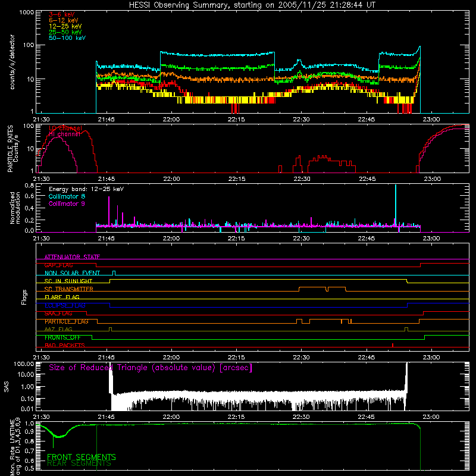Click the PARTICLE_FLAG label
Viewport: 476px width, 476px height.
click(67, 321)
